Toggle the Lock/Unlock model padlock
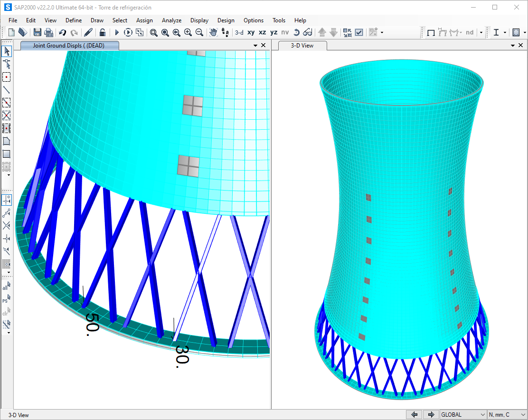This screenshot has height=420, width=528. (x=103, y=32)
